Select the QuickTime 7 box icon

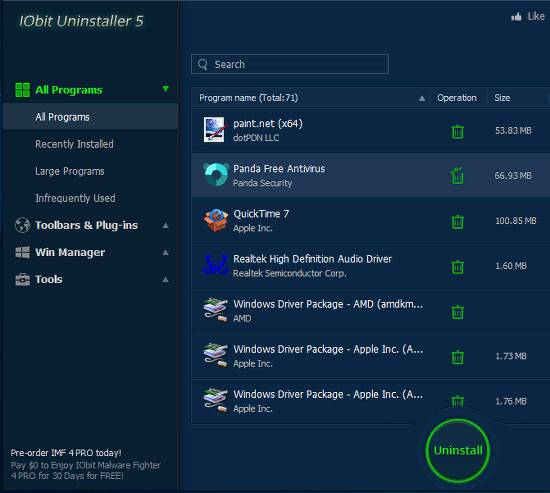(216, 220)
